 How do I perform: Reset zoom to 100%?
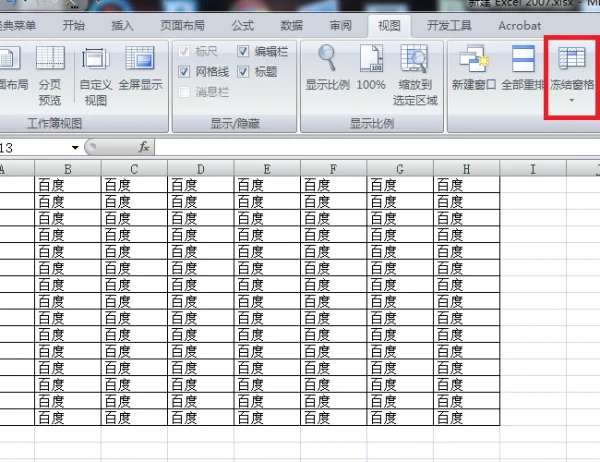tap(371, 68)
